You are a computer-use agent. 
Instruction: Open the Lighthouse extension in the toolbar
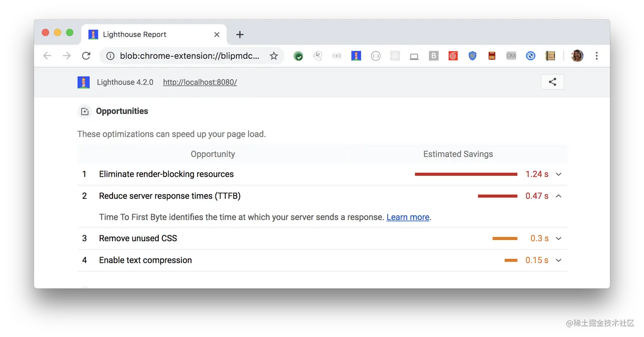tap(356, 56)
